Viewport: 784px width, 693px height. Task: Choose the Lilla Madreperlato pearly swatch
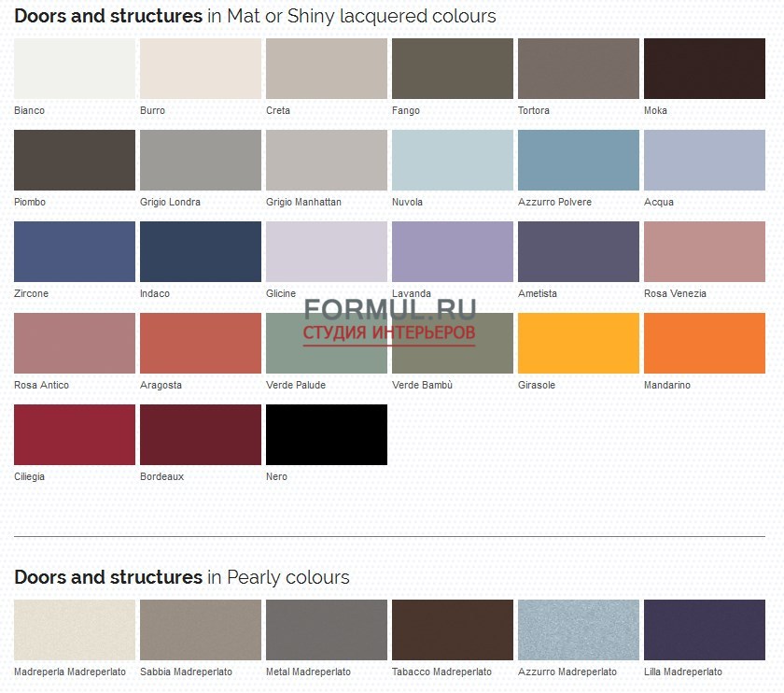click(705, 629)
